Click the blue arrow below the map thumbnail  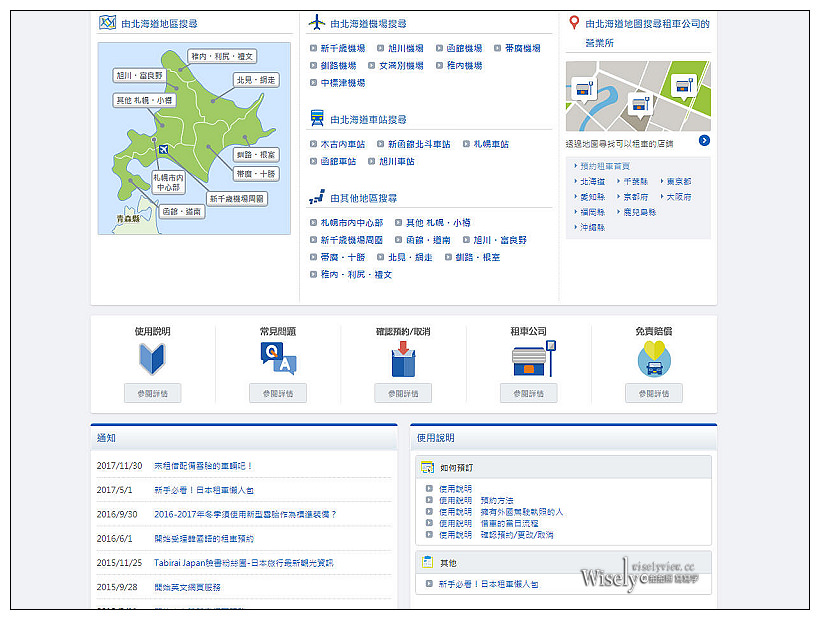(x=705, y=140)
